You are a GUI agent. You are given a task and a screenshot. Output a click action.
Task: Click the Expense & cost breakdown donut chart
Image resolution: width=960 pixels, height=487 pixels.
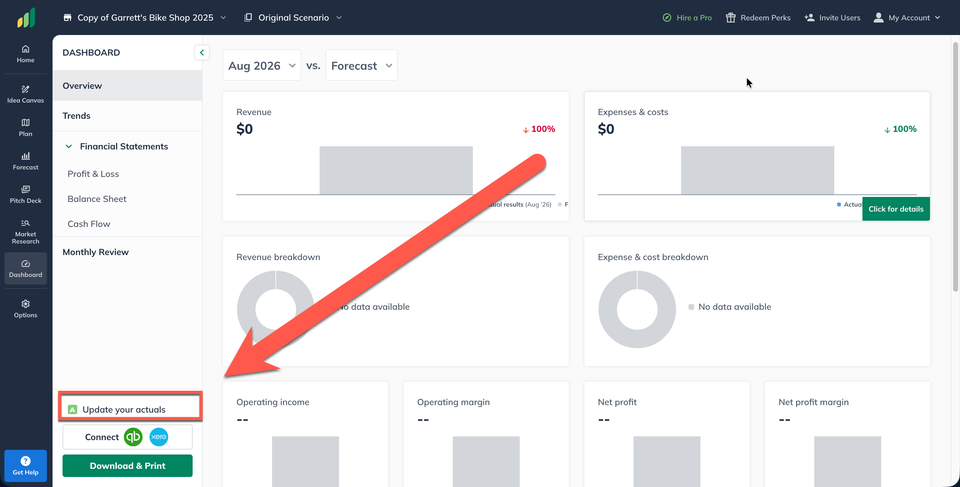(x=637, y=309)
